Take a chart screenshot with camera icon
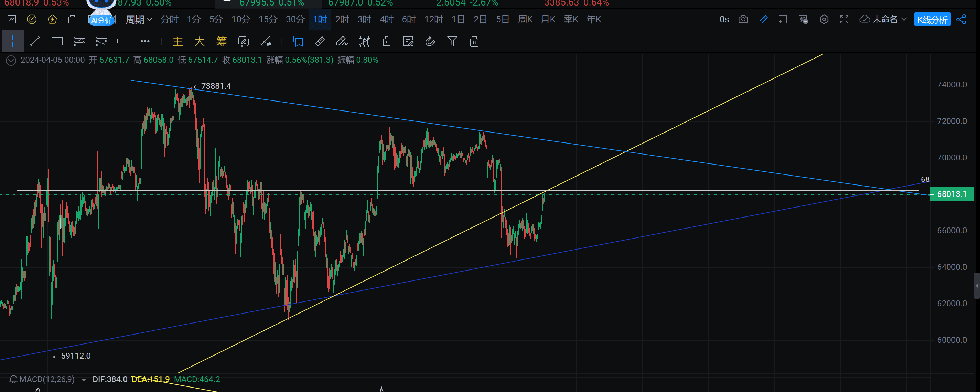This screenshot has height=392, width=980. point(743,19)
